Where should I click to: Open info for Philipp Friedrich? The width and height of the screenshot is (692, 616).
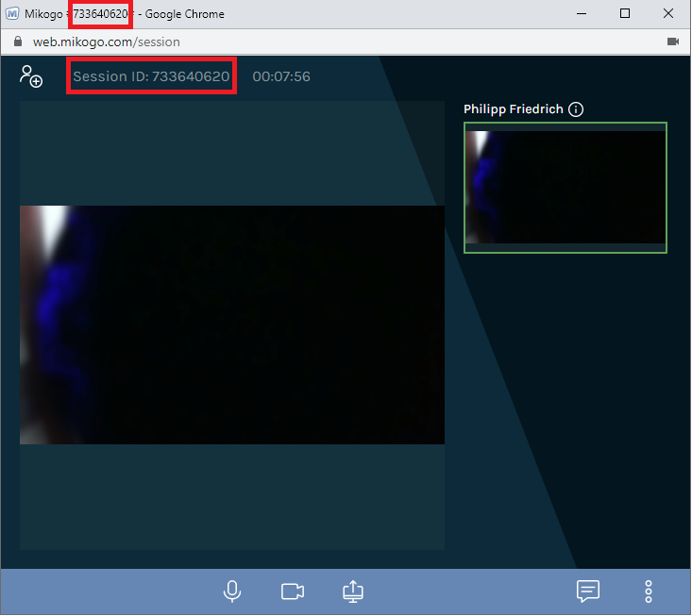pos(576,109)
